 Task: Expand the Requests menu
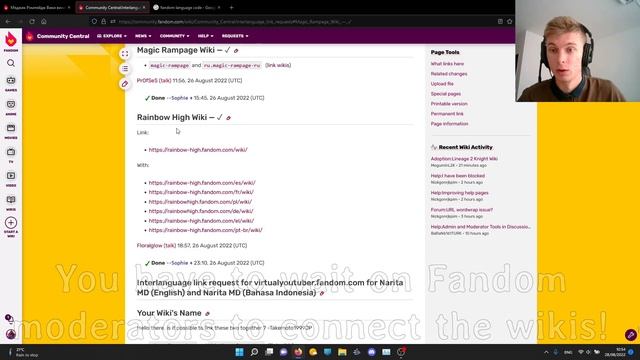[235, 36]
